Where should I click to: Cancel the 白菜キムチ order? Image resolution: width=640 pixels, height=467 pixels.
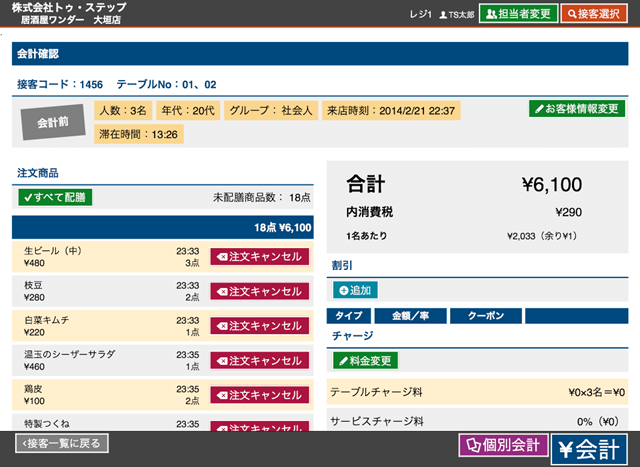click(259, 326)
